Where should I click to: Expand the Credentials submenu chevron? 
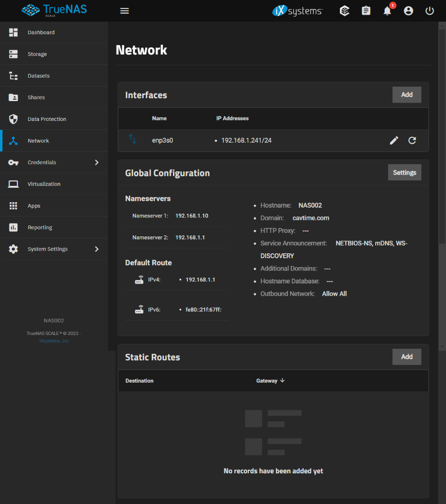[97, 163]
